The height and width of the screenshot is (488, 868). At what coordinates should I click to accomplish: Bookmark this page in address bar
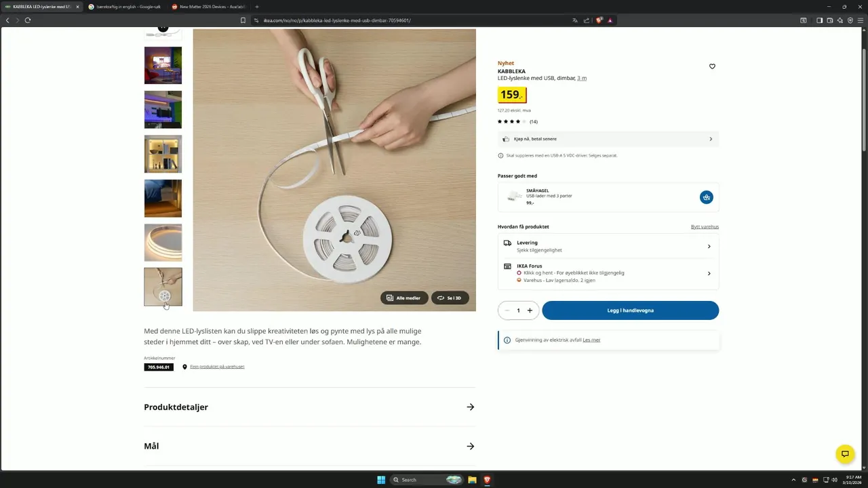pyautogui.click(x=243, y=20)
